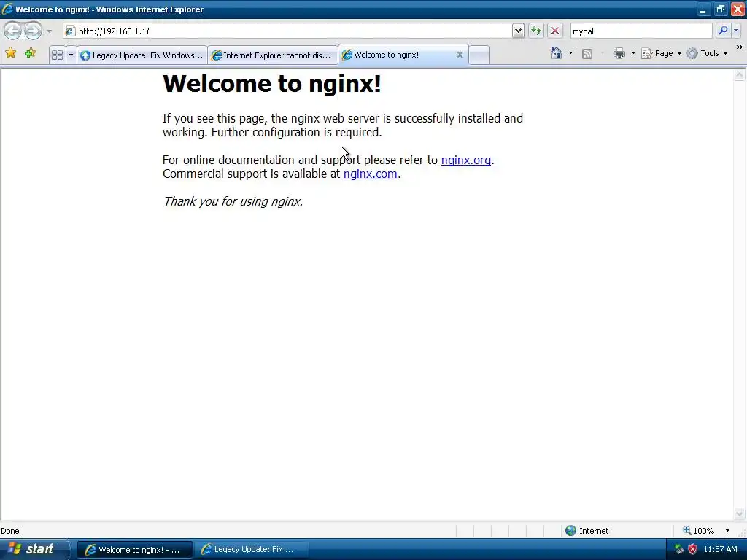Click the Add to Favorites icon
Viewport: 747px width, 560px height.
click(31, 53)
